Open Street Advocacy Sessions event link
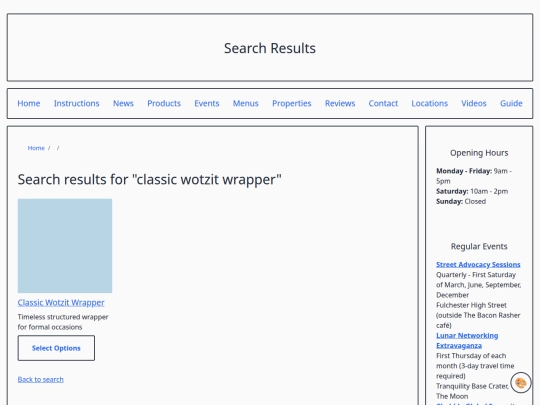540x405 pixels. 478,264
